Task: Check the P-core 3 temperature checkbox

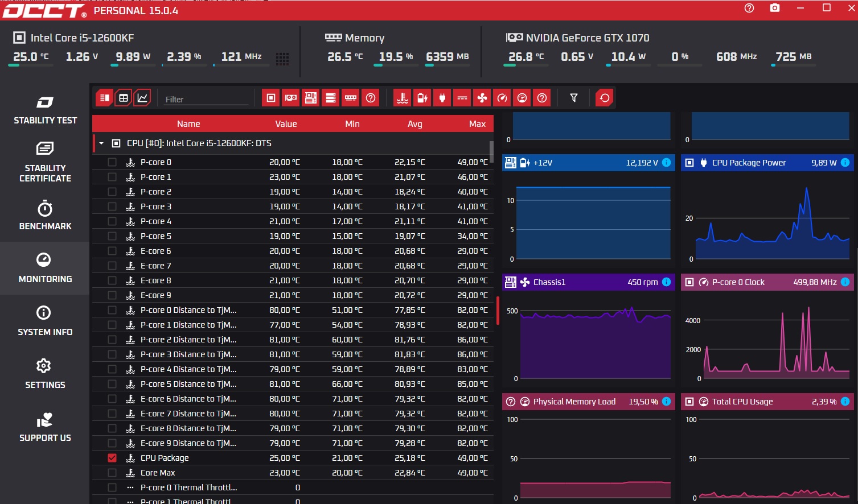Action: pos(112,206)
